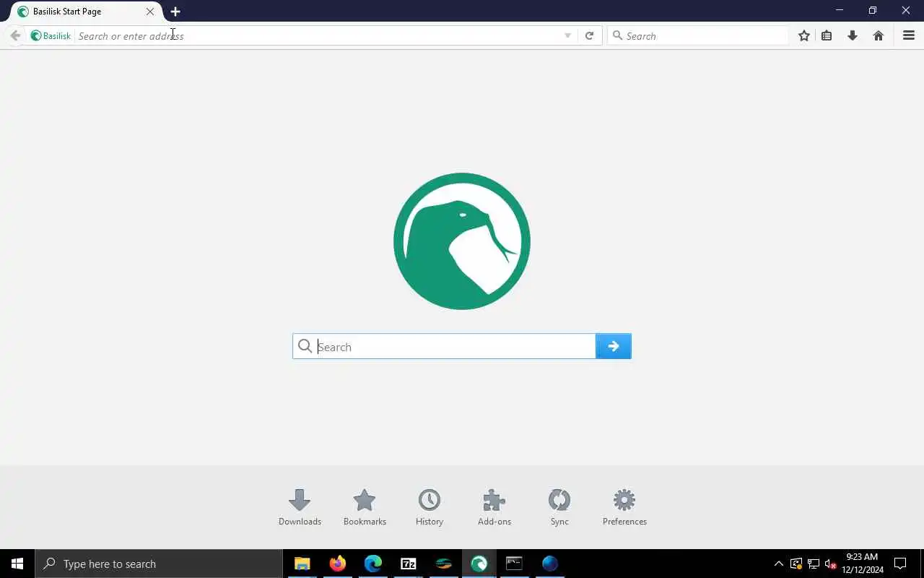Open File Explorer from the taskbar
Screen dimensions: 924x578
click(302, 564)
